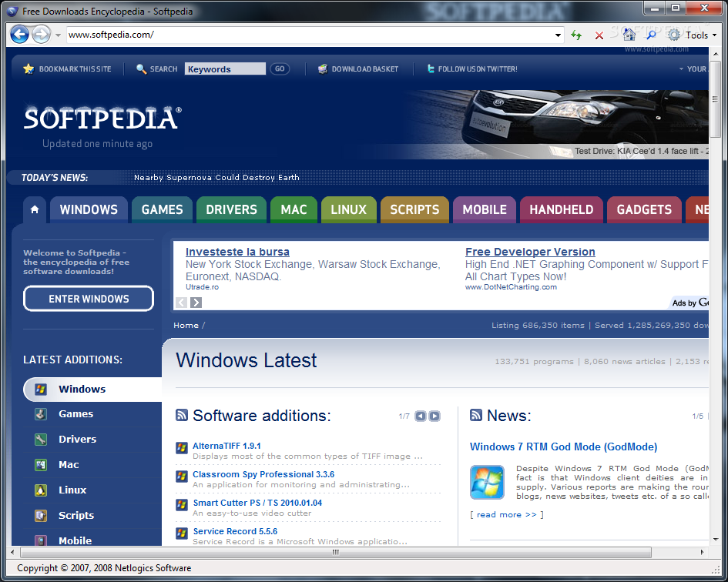Image resolution: width=728 pixels, height=582 pixels.
Task: Open the Nearby Supernova news headline
Action: click(216, 177)
